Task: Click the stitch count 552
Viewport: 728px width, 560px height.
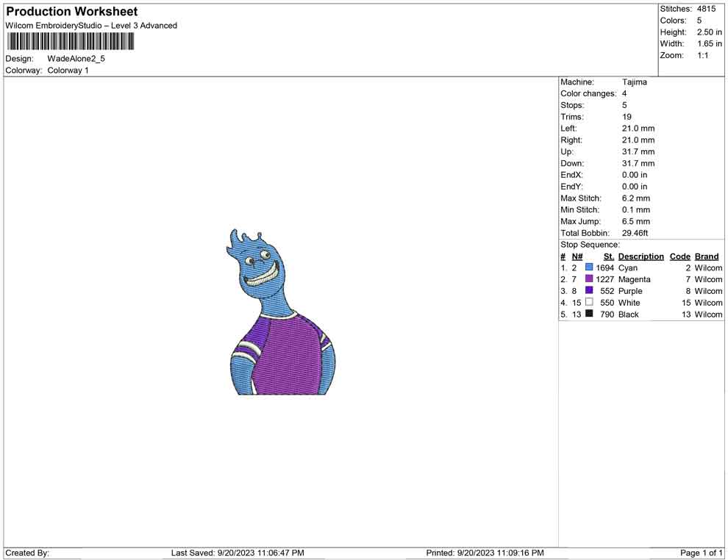Action: coord(607,291)
